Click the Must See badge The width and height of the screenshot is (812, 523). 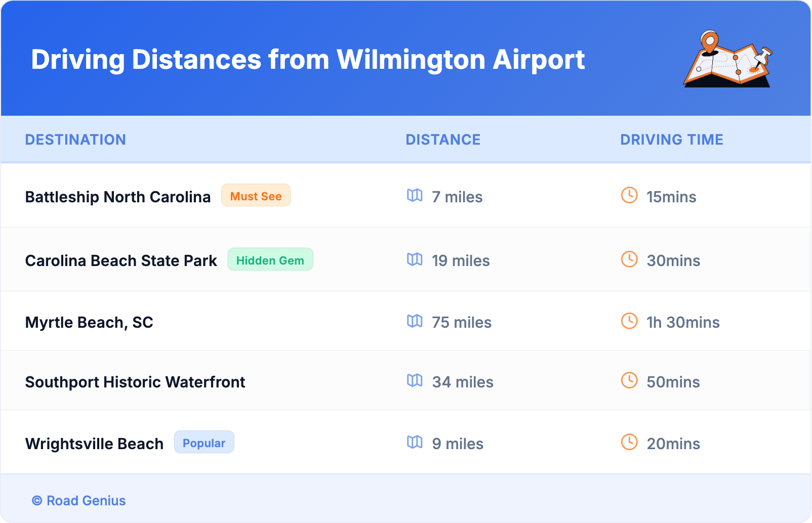[x=256, y=196]
